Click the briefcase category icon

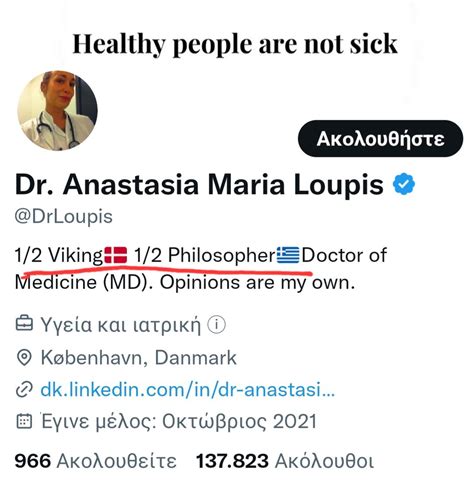pyautogui.click(x=24, y=323)
